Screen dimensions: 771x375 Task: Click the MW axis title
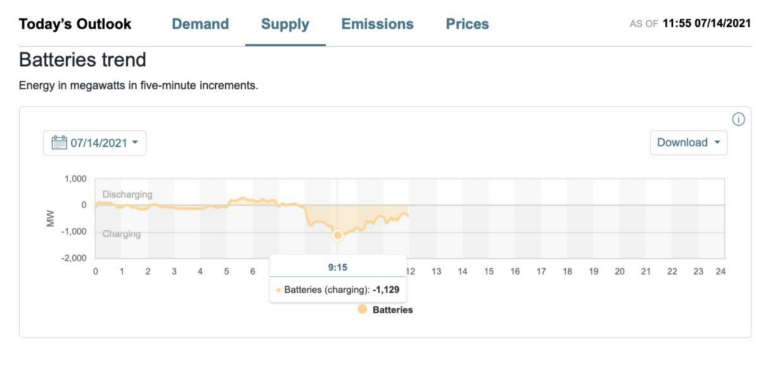[50, 219]
